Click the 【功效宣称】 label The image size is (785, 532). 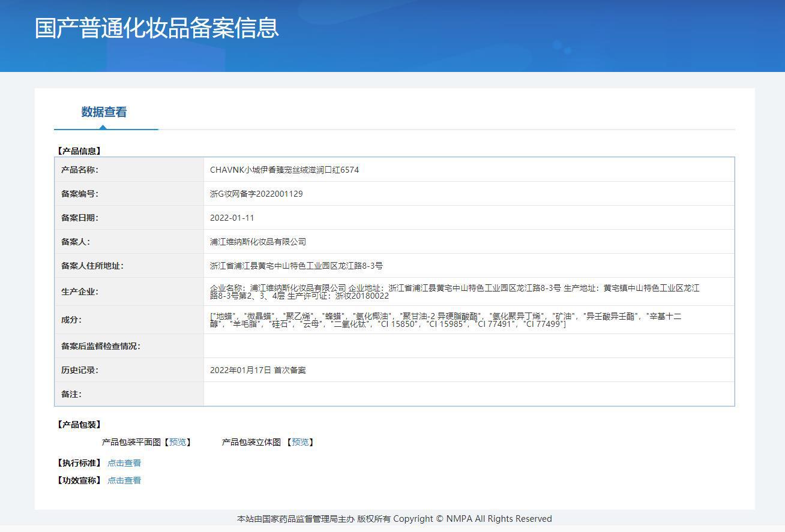pos(79,480)
